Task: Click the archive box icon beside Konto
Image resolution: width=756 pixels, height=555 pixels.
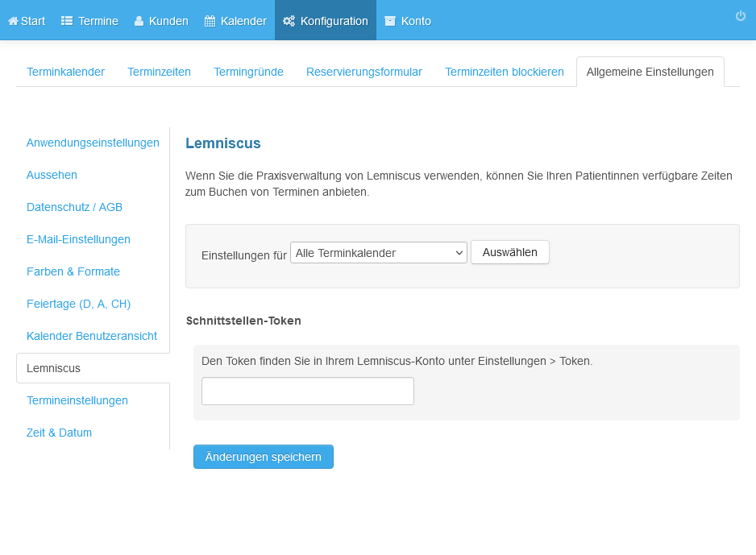Action: tap(390, 21)
